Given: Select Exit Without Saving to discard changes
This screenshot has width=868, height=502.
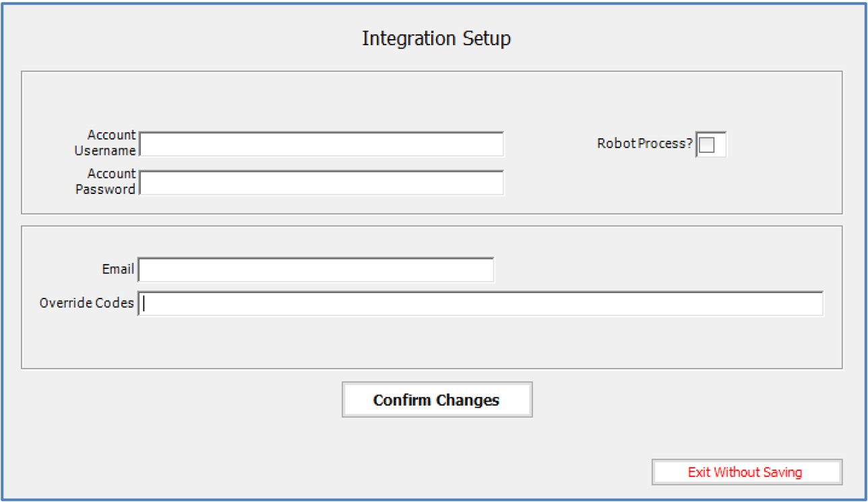Looking at the screenshot, I should coord(746,472).
